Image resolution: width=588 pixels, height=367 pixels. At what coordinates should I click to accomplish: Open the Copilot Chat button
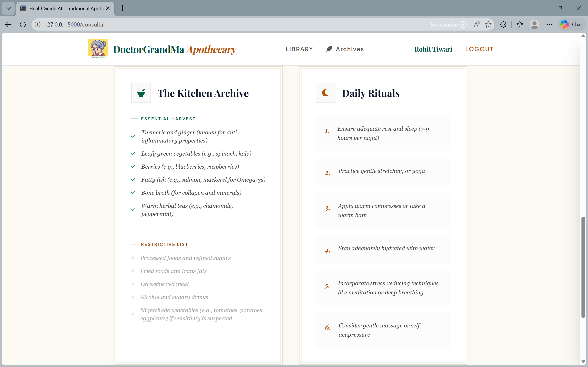click(571, 24)
